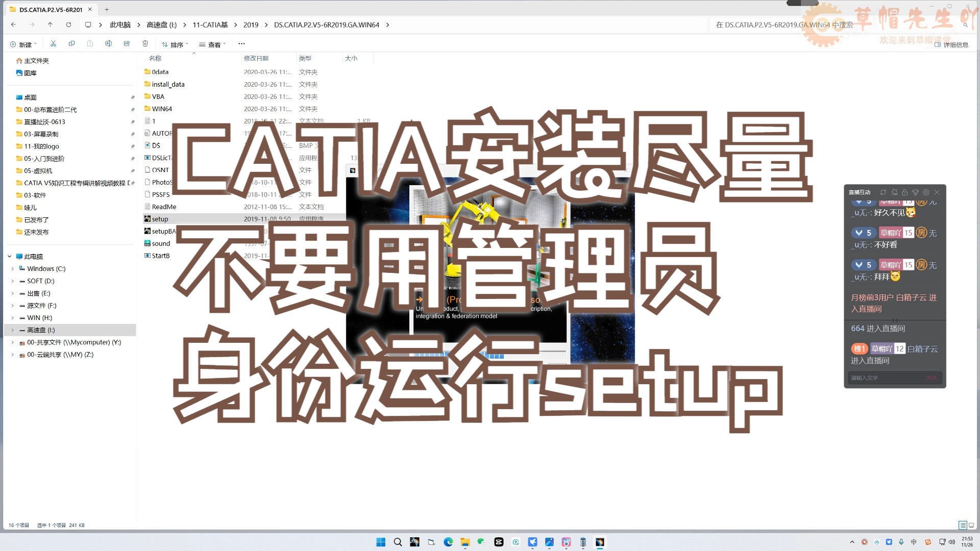
Task: Open a new Explorer tab with the plus button
Action: click(x=107, y=9)
